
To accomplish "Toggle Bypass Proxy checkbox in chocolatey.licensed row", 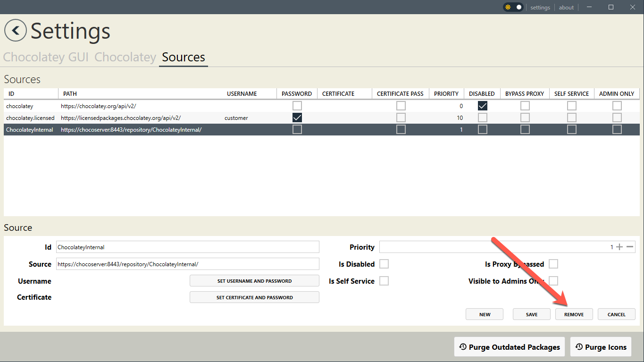I will [525, 118].
